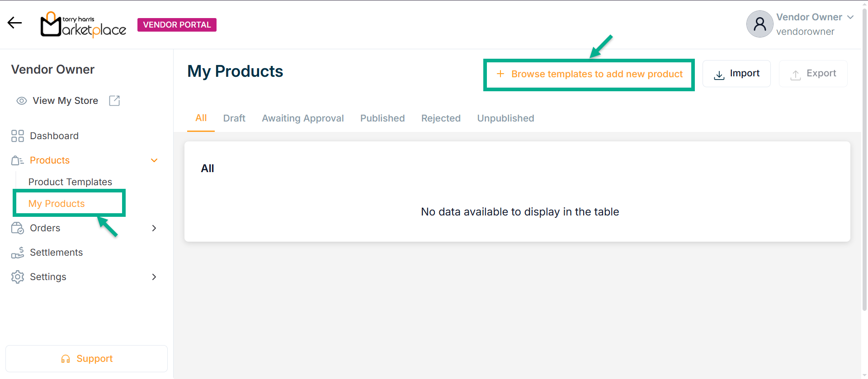This screenshot has height=379, width=868.
Task: Open store via external link icon
Action: point(114,101)
